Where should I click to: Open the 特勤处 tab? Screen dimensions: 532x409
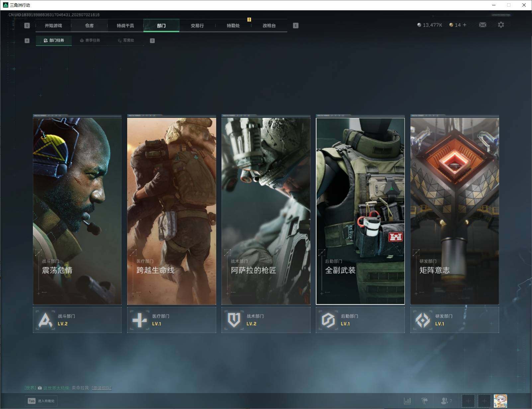click(233, 26)
